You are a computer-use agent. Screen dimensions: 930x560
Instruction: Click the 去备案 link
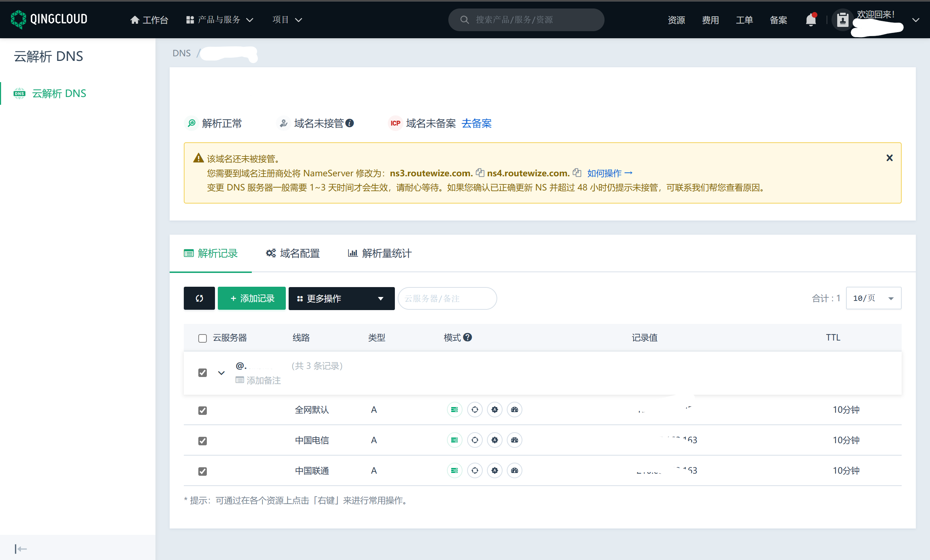point(476,124)
